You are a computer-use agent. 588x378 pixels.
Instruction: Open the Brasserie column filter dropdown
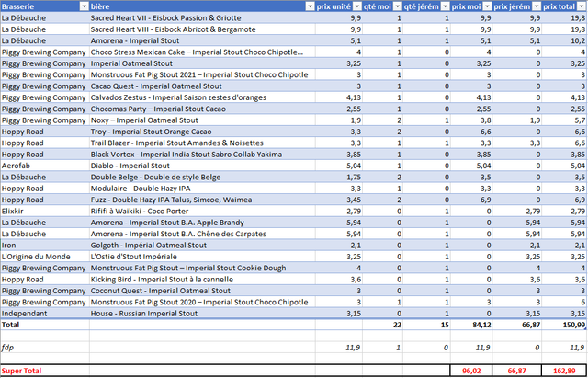point(84,6)
